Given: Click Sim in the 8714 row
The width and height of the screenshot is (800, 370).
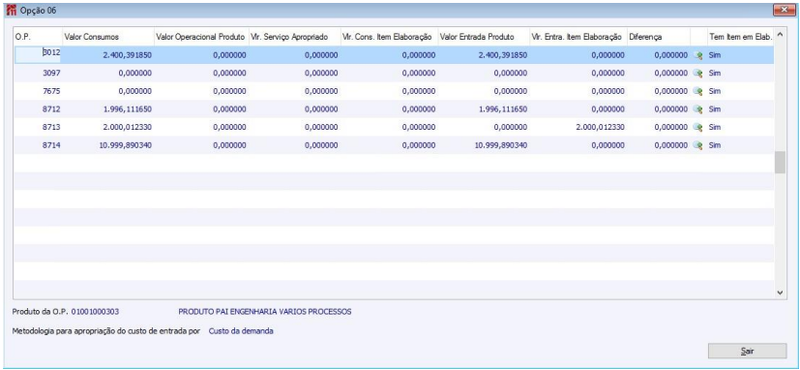Looking at the screenshot, I should click(714, 145).
